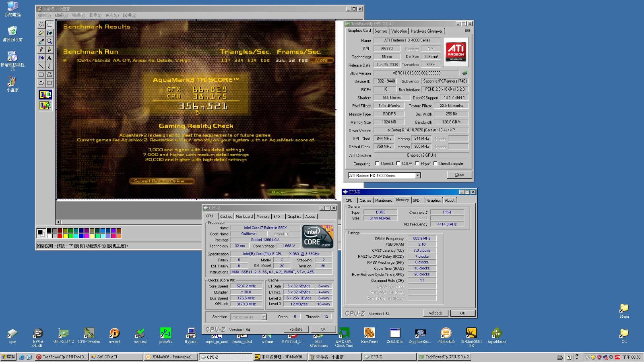The width and height of the screenshot is (644, 362).
Task: Toggle the DirectCompute checkbox in GPU-Z
Action: pyautogui.click(x=436, y=163)
